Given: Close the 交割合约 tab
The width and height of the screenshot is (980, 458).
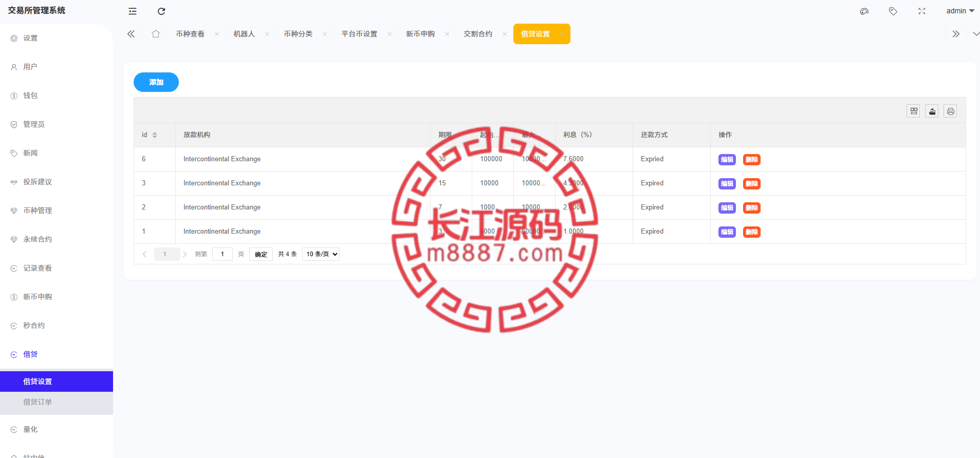Looking at the screenshot, I should click(x=505, y=34).
